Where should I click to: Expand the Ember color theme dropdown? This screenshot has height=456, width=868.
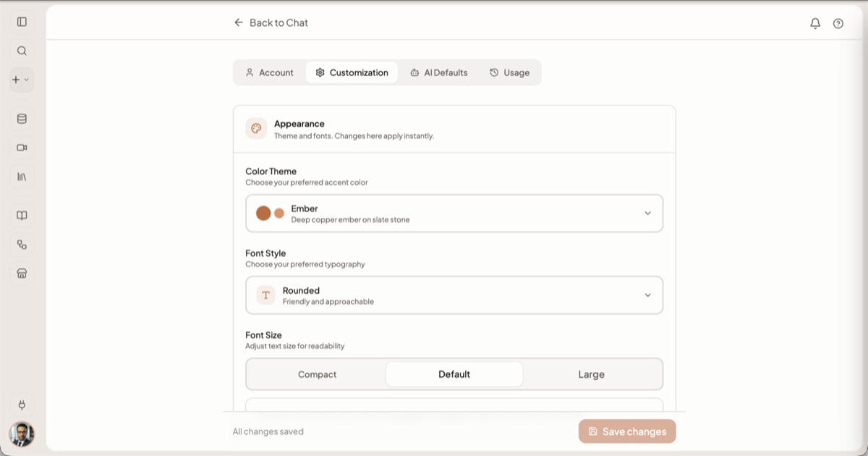coord(454,214)
